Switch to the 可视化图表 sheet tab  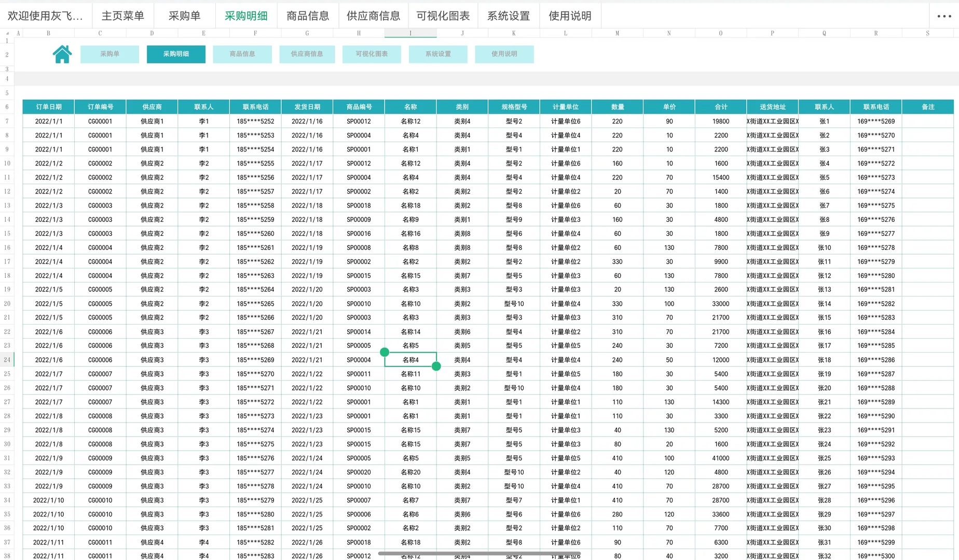click(x=443, y=16)
